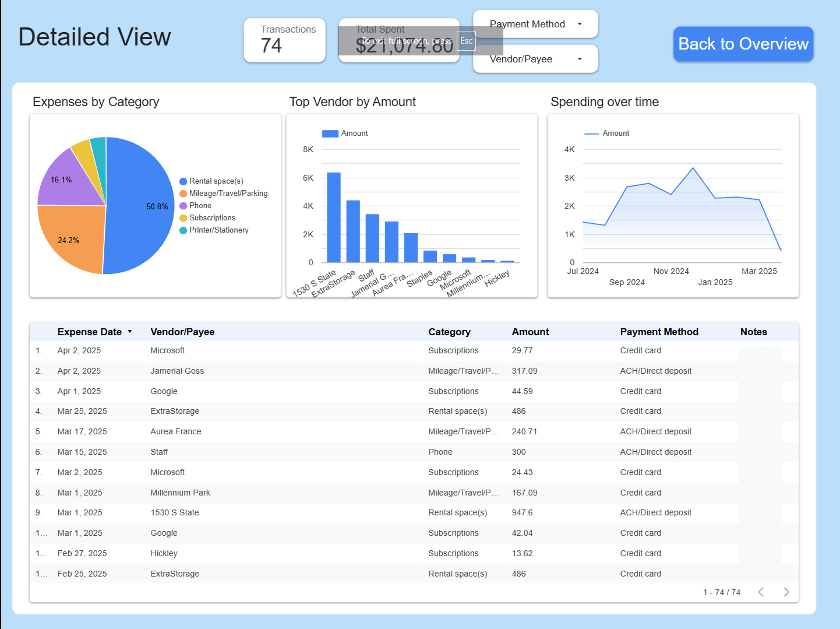Sort by Vendor/Payee column header
Screen dimensions: 840x629
tap(182, 332)
